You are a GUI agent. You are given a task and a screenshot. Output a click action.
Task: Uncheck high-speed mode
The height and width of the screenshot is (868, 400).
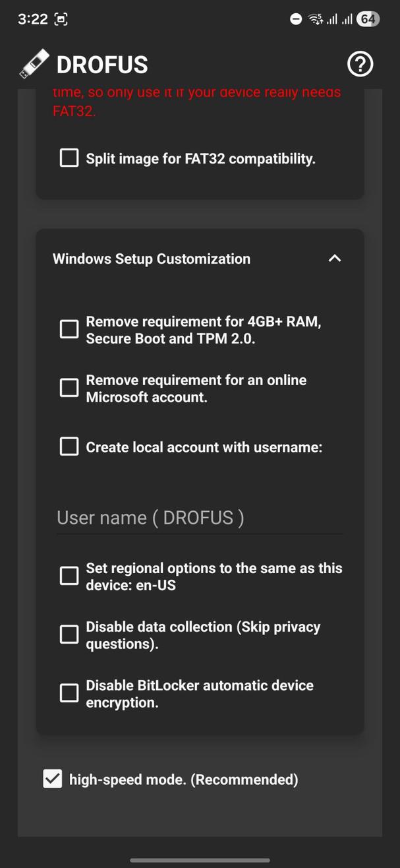click(53, 779)
